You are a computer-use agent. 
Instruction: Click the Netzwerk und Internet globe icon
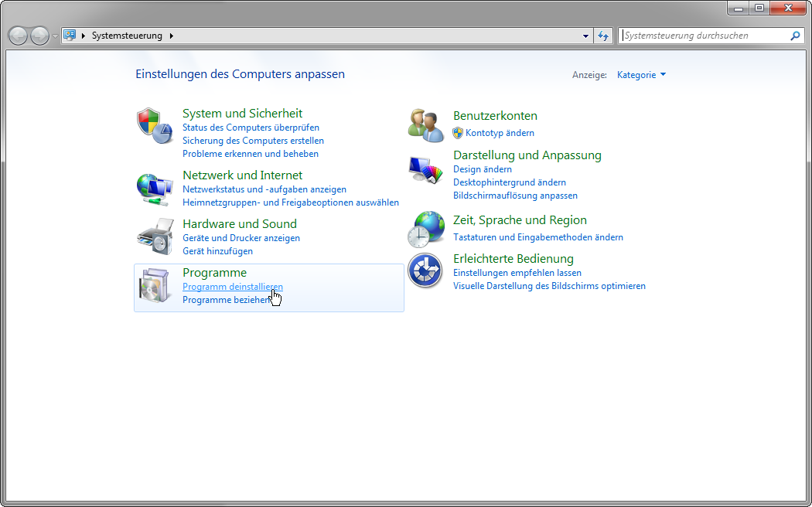(x=154, y=188)
